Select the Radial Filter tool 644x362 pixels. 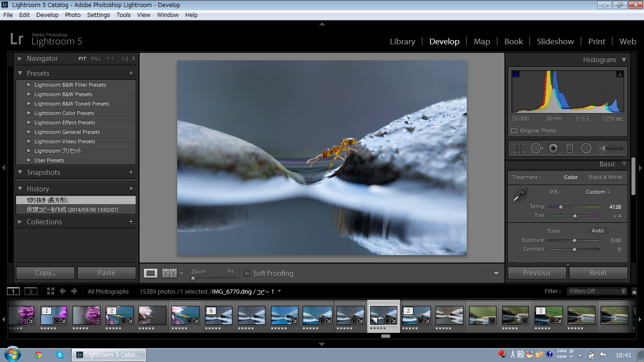pyautogui.click(x=586, y=148)
